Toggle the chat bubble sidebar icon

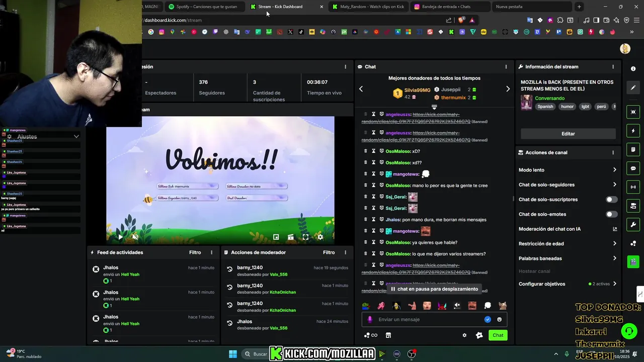click(633, 168)
